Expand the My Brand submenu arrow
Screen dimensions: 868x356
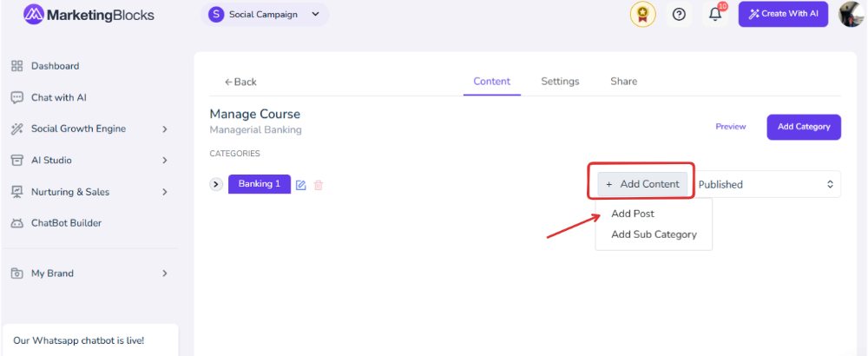point(164,274)
